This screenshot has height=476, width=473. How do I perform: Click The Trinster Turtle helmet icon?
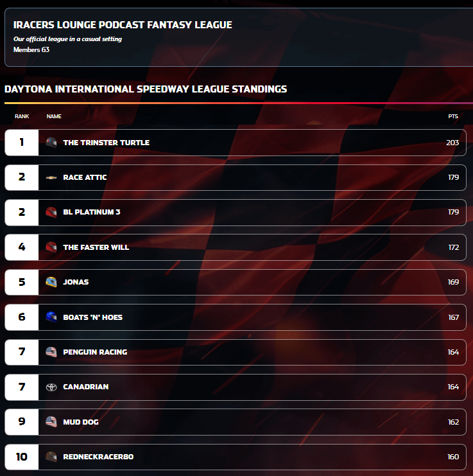51,143
